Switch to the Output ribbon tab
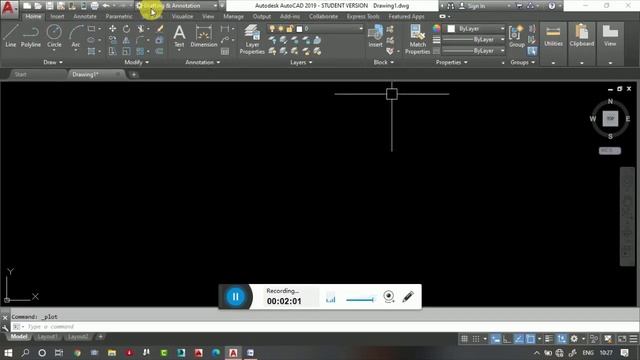Viewport: 640px width, 360px height. pyautogui.click(x=262, y=16)
